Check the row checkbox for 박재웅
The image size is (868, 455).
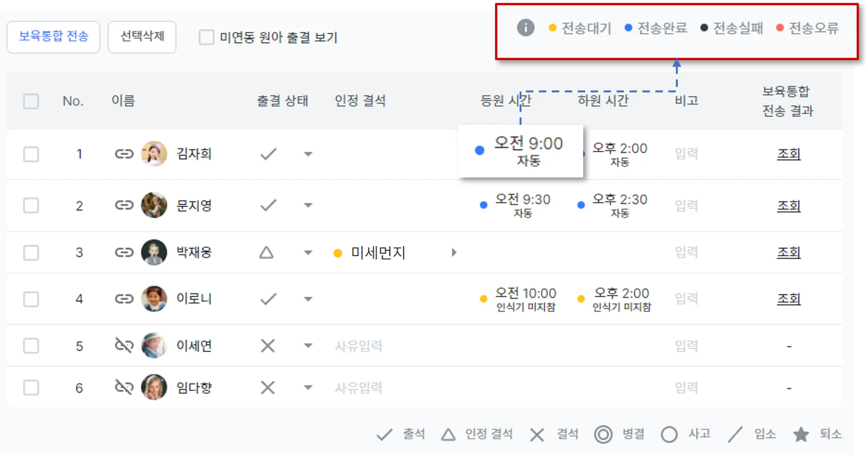(x=31, y=253)
